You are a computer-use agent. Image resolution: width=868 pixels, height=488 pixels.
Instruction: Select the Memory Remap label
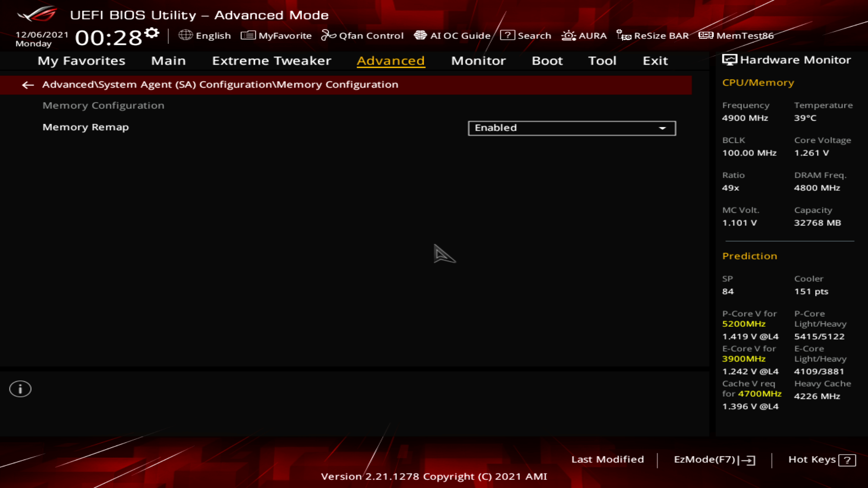click(85, 127)
